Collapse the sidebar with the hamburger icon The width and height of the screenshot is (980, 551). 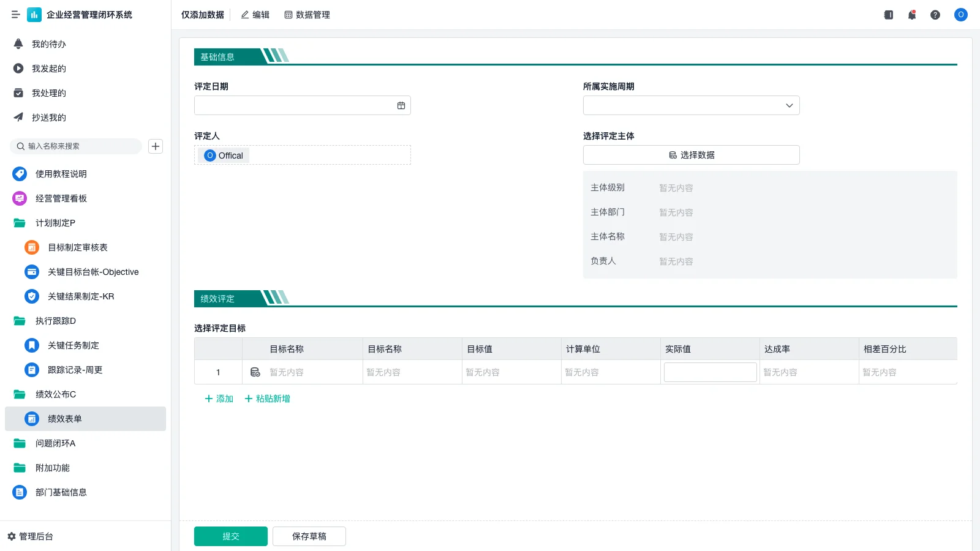point(15,15)
